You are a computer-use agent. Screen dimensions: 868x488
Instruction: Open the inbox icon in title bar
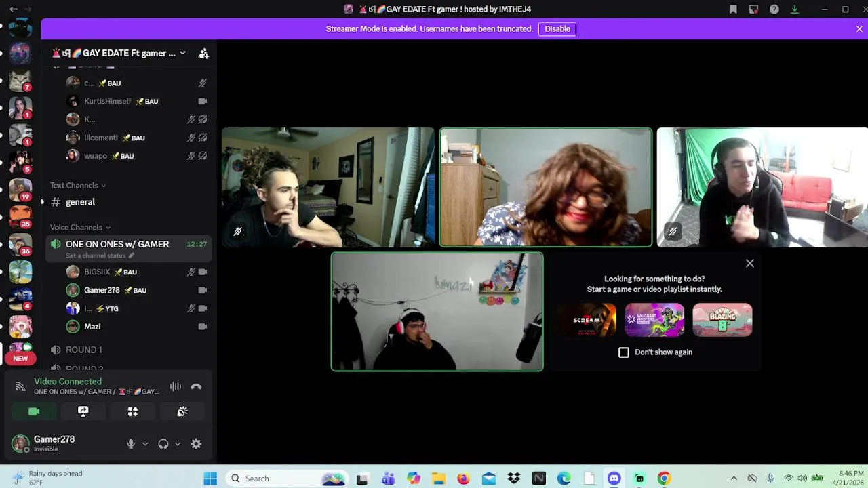click(x=753, y=9)
